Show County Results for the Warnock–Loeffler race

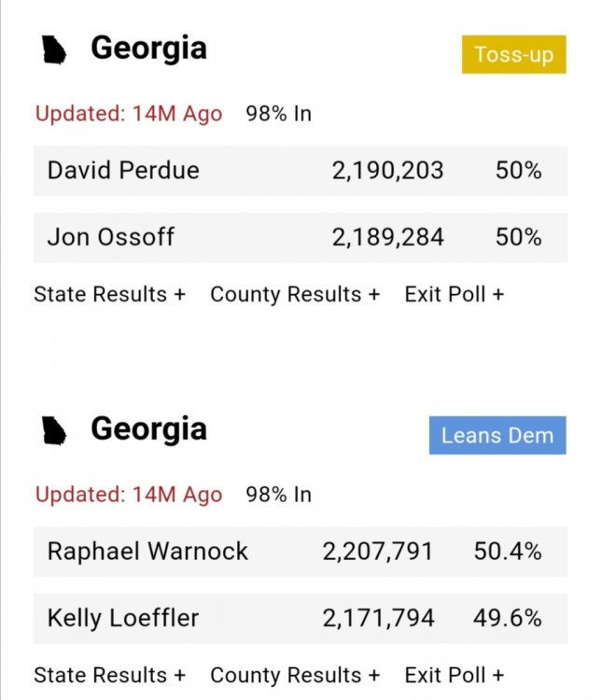point(295,675)
